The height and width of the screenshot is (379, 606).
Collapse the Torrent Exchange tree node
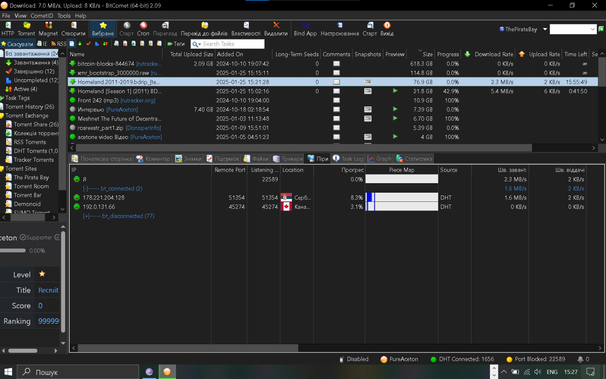(2, 116)
